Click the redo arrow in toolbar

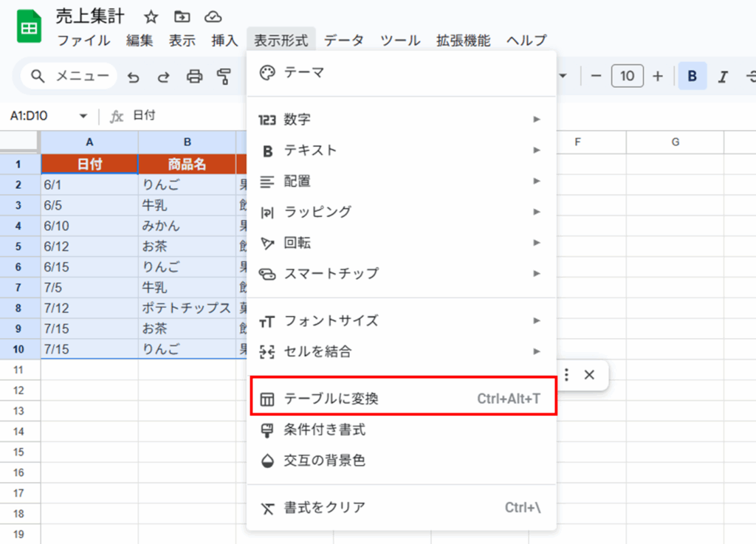coord(163,76)
